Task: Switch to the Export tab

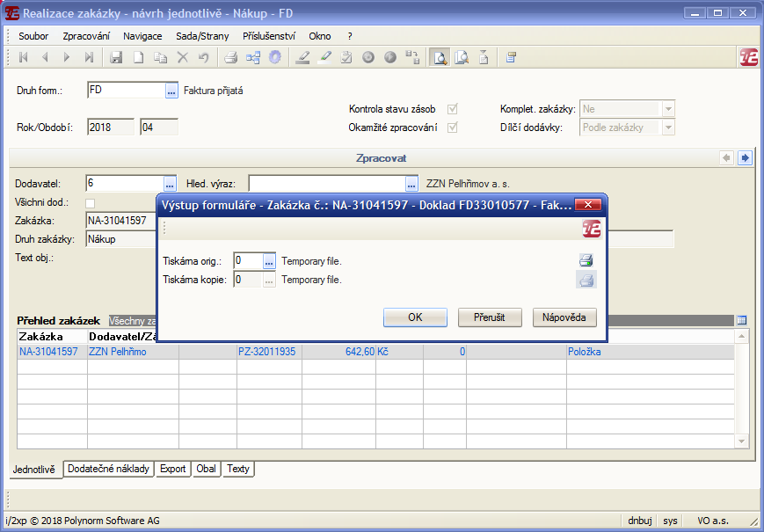Action: pyautogui.click(x=173, y=469)
